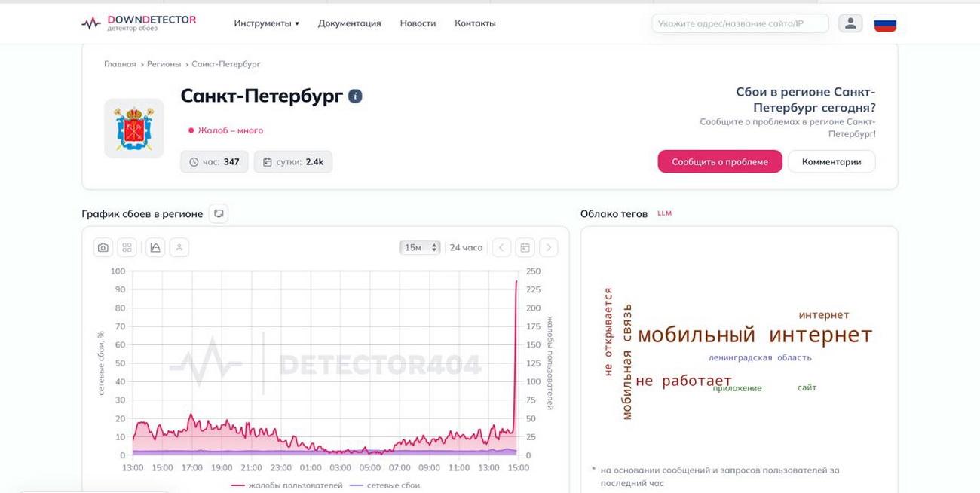Screen dimensions: 980x493
Task: Open the chart calendar date picker
Action: 525,247
